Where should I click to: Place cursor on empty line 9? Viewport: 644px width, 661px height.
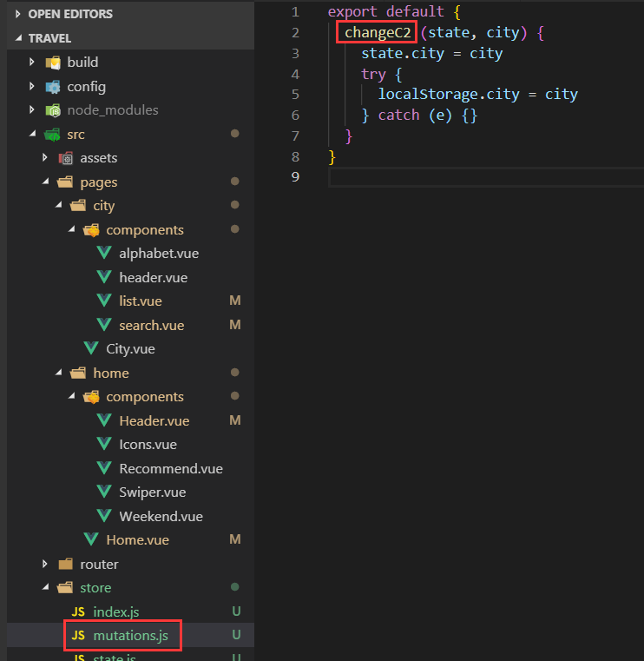(x=486, y=177)
